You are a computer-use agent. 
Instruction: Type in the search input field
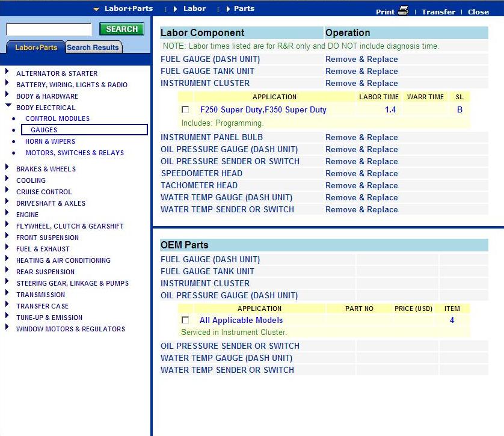pos(49,29)
